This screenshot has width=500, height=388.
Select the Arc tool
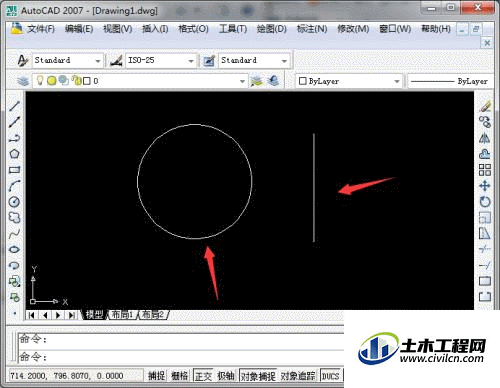pyautogui.click(x=14, y=186)
